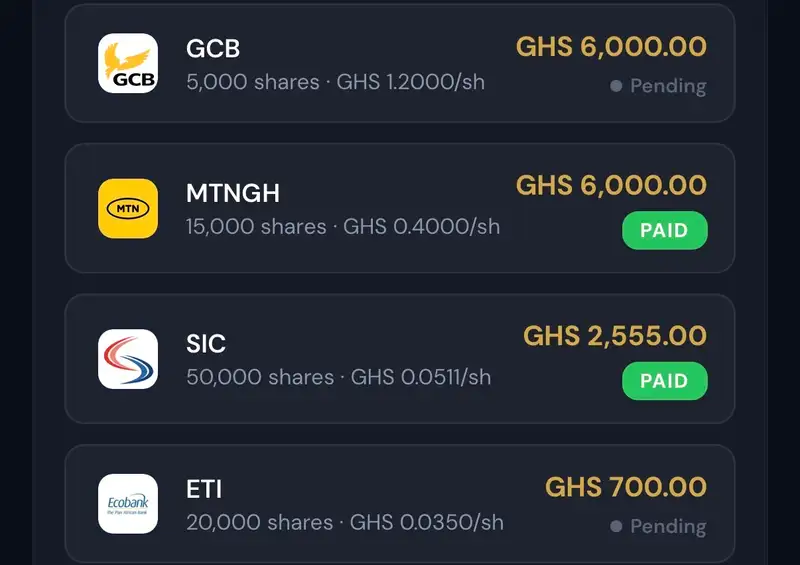Click the grey dot beside GCB Pending
Image resolution: width=800 pixels, height=565 pixels.
(616, 86)
